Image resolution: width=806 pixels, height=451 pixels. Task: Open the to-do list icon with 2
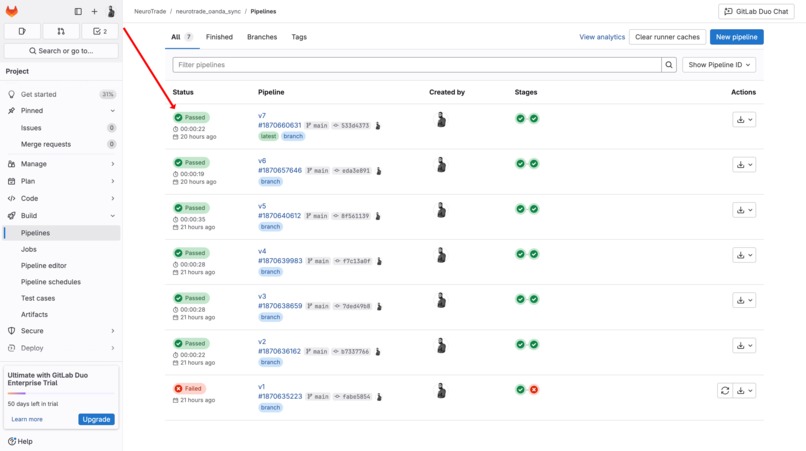(x=100, y=31)
